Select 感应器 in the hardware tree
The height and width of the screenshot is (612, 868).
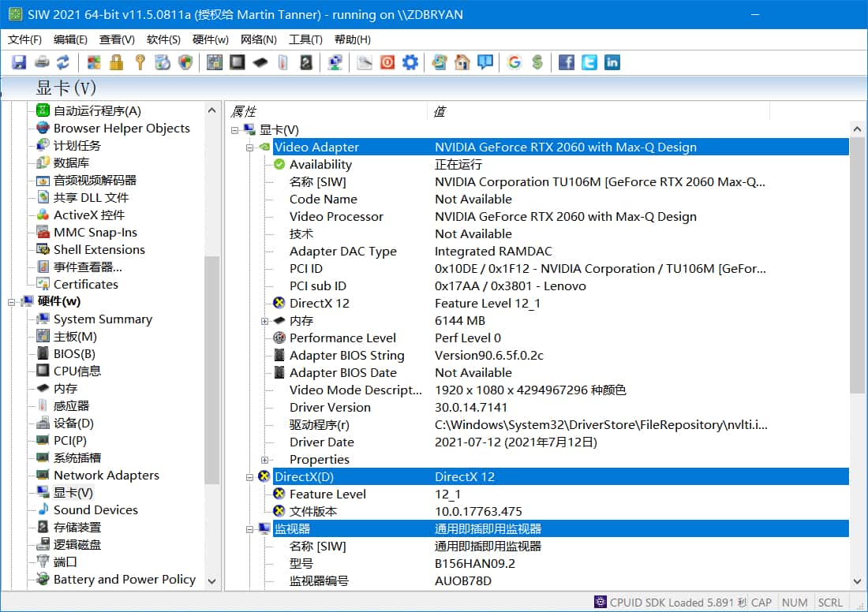coord(71,405)
